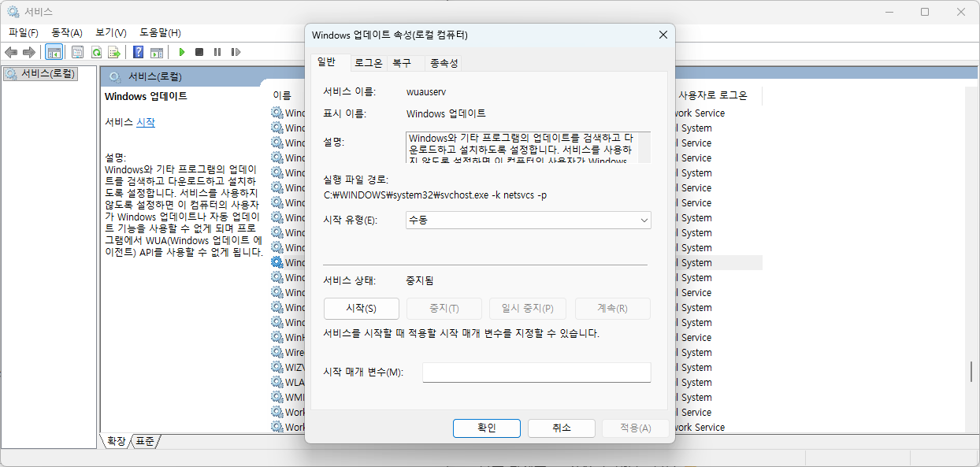980x467 pixels.
Task: Open the 보기(V) menu
Action: (x=111, y=32)
